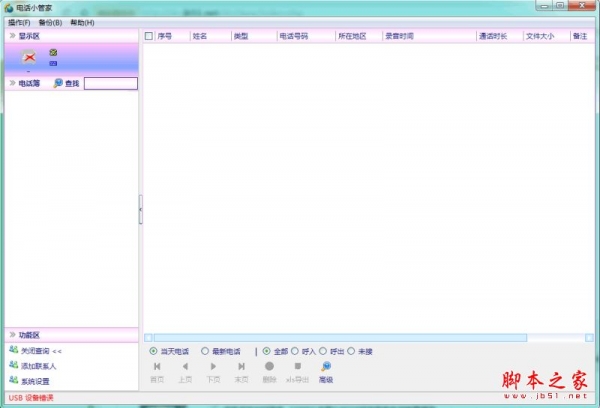Image resolution: width=600 pixels, height=408 pixels.
Task: Collapse the 电话簿 section chevron
Action: 11,83
